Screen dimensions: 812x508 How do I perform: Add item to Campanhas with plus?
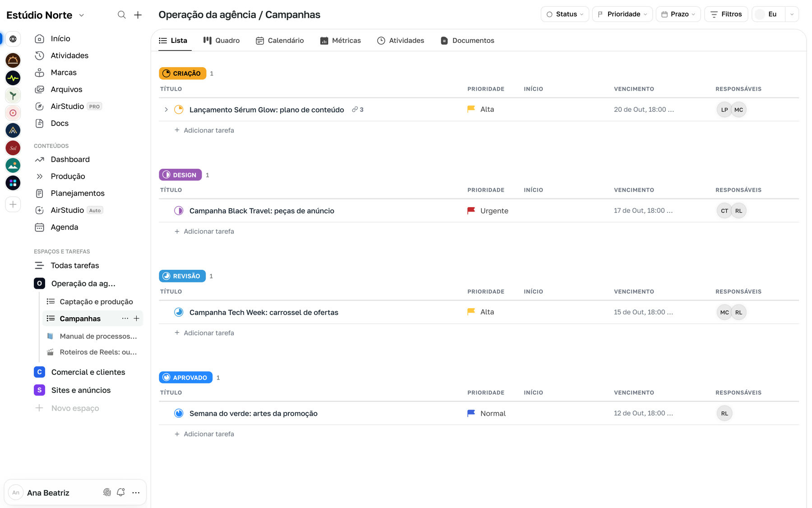(x=136, y=319)
